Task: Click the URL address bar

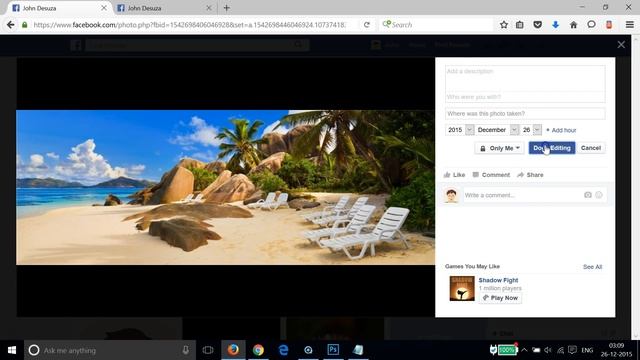Action: coord(189,25)
